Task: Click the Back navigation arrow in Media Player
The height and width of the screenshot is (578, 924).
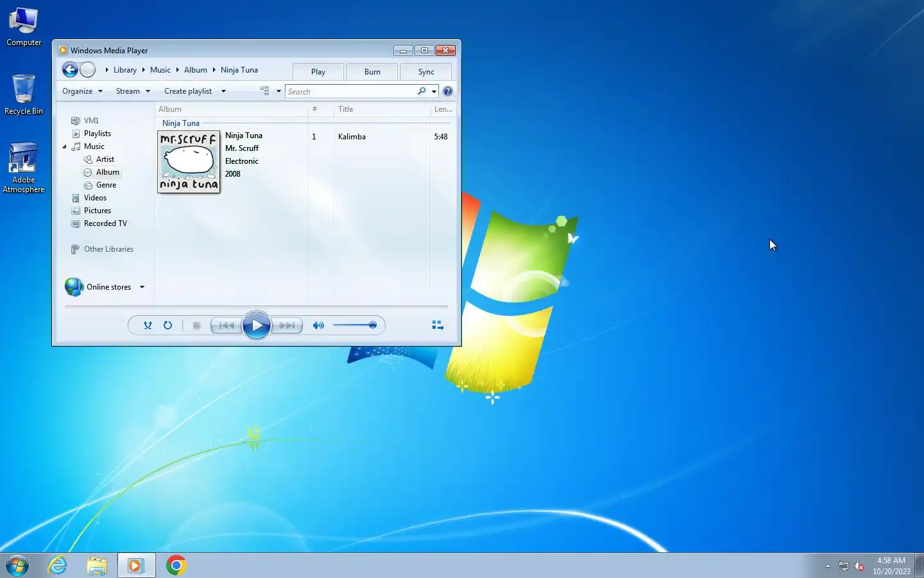Action: [70, 69]
